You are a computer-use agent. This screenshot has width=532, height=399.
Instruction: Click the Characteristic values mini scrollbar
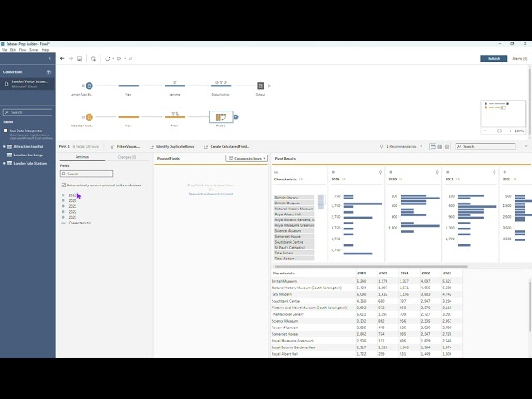tap(321, 201)
